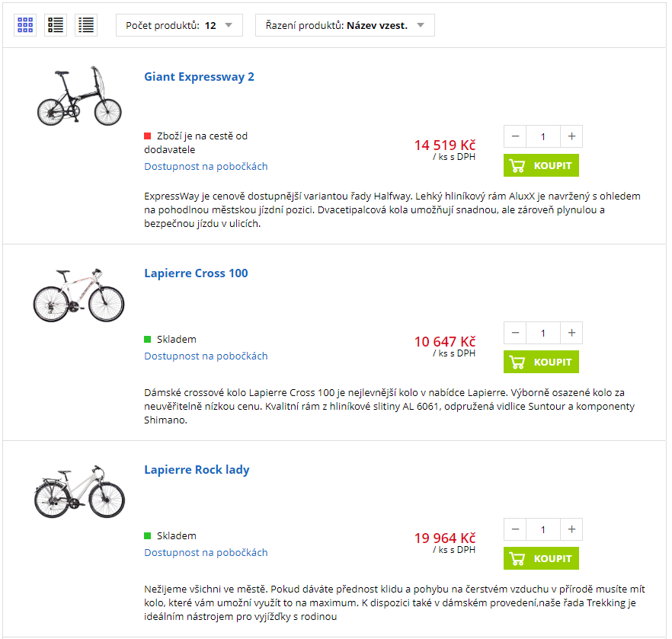Focus the Lapierre Rock lady quantity field

(x=543, y=529)
